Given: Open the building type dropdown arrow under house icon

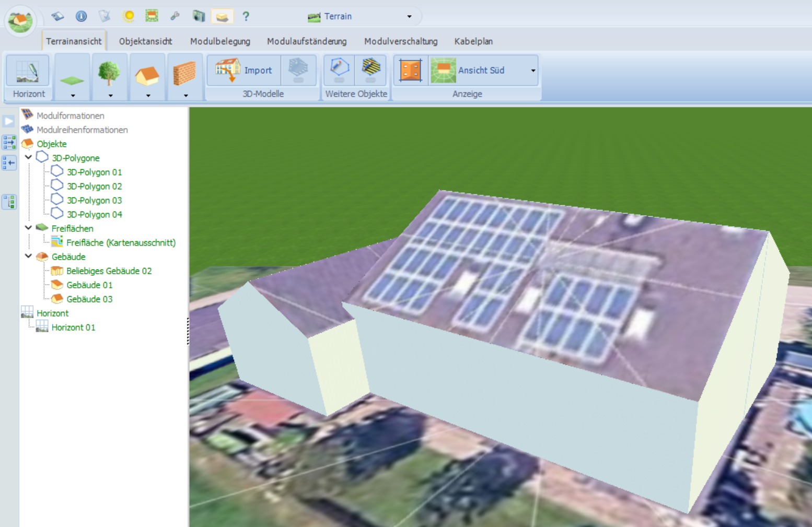Looking at the screenshot, I should pos(148,96).
